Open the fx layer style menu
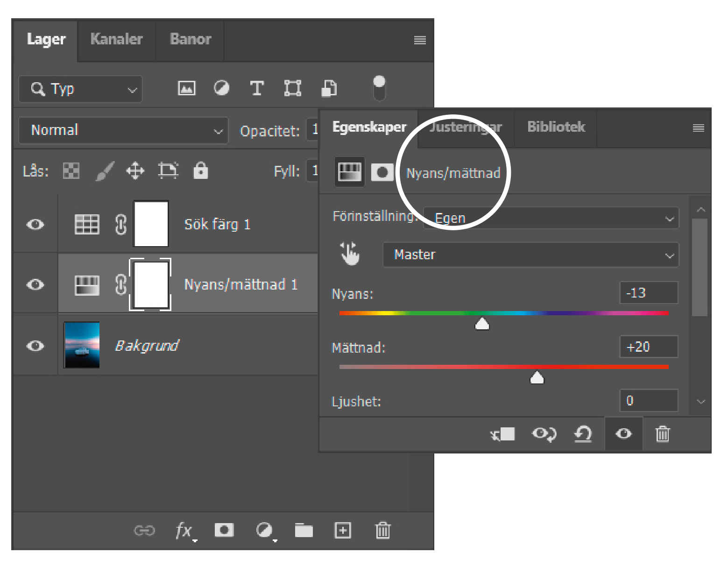Viewport: 728px width, 567px height. [x=184, y=531]
